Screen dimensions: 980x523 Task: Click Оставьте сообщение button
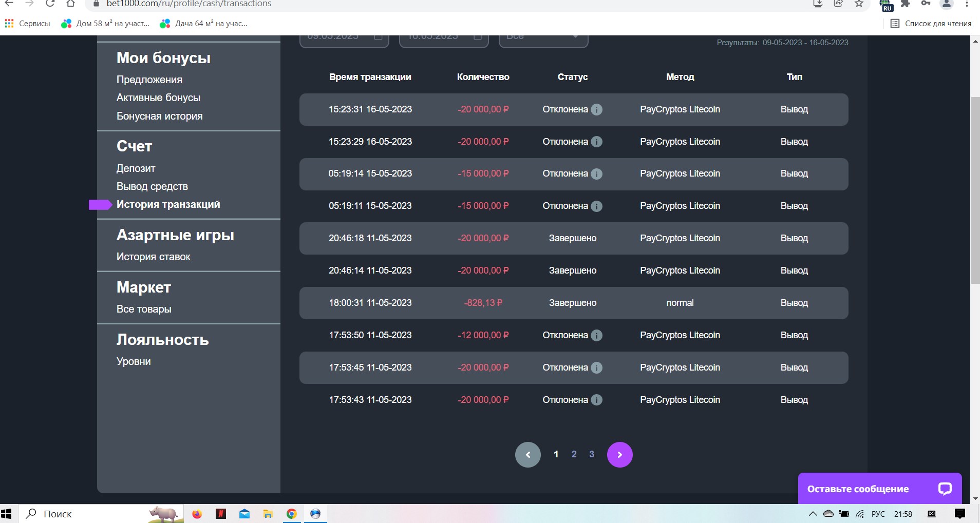tap(858, 489)
